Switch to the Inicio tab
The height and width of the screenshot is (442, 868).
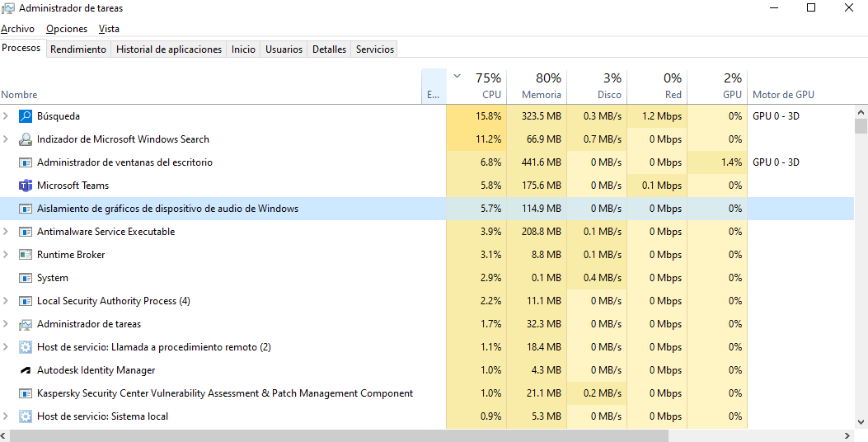tap(243, 49)
